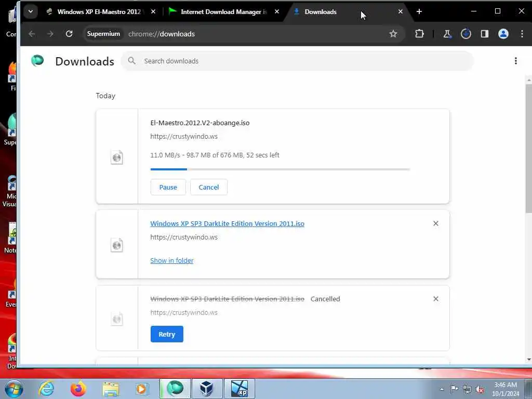Click the file icon of El-Maestro download

pos(117,157)
